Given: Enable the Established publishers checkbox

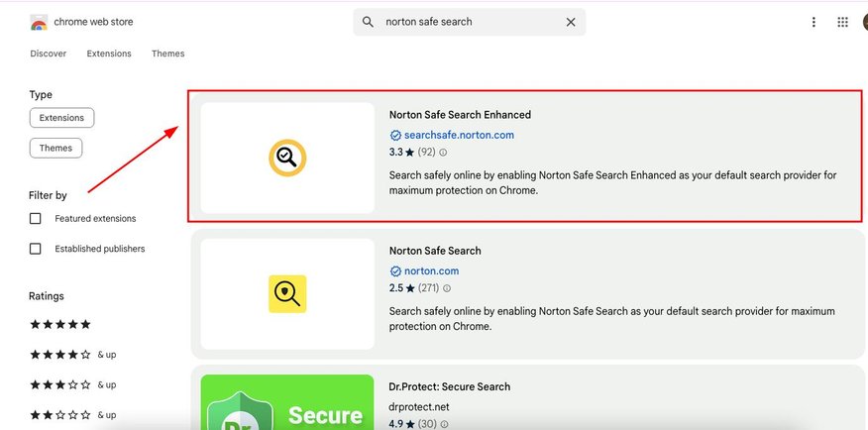Looking at the screenshot, I should coord(35,249).
